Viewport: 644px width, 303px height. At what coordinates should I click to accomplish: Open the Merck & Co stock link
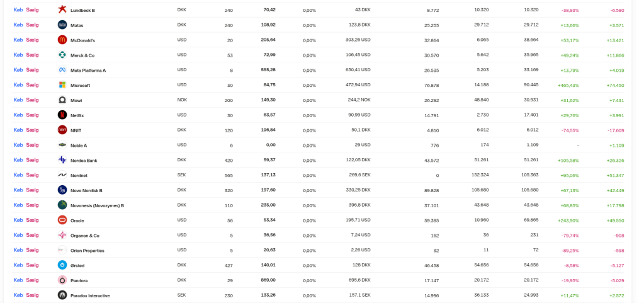(82, 55)
